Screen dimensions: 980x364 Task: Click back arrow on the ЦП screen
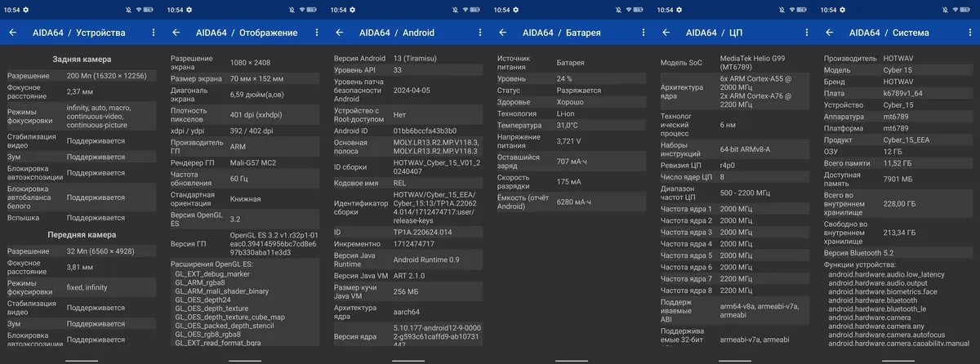tap(666, 33)
